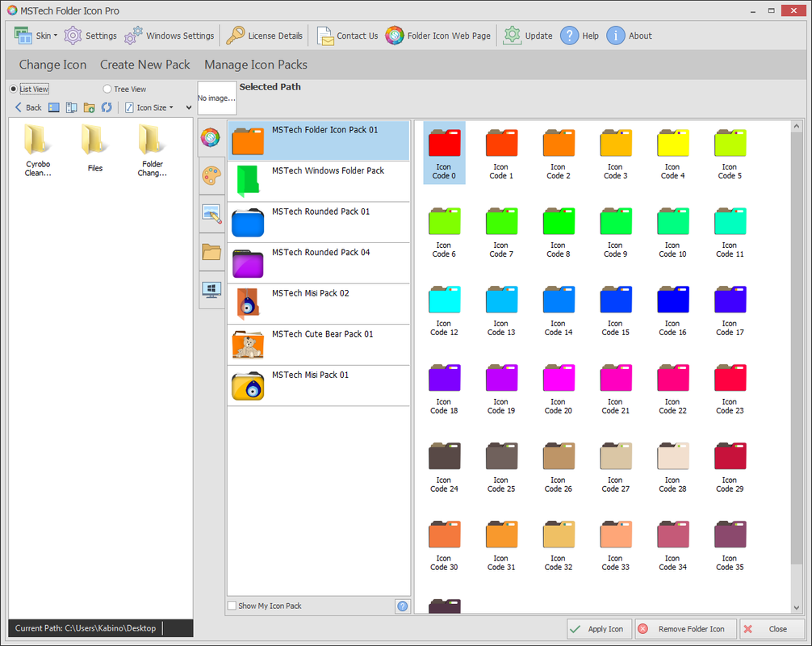
Task: Click the icon grid scrollbar up arrow
Action: point(797,127)
